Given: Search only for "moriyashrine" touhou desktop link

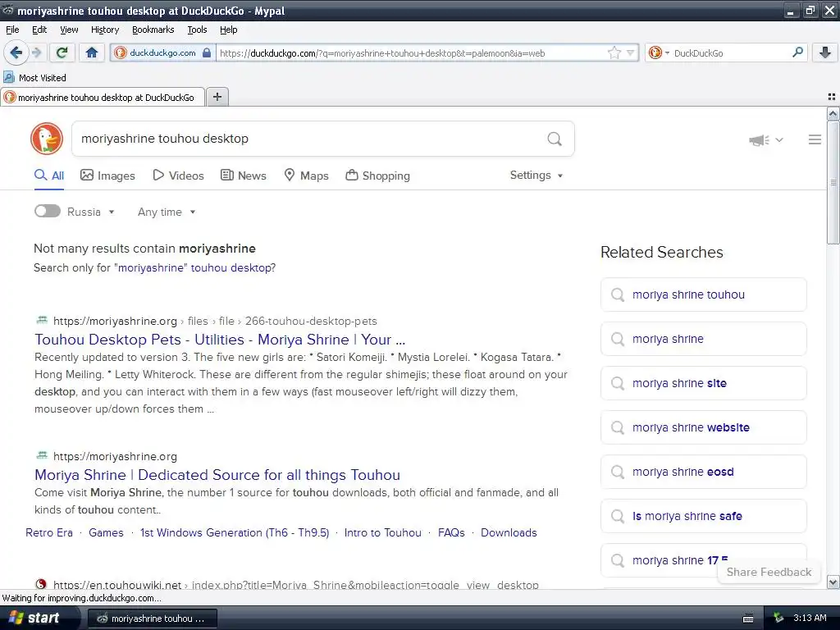Looking at the screenshot, I should (194, 268).
